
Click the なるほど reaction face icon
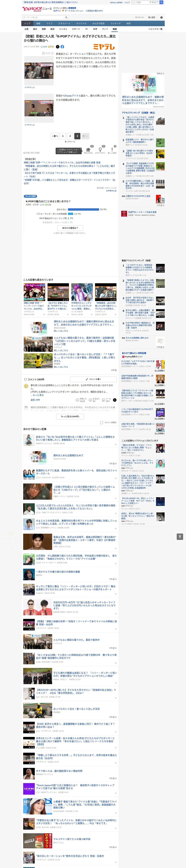[x=91, y=400]
